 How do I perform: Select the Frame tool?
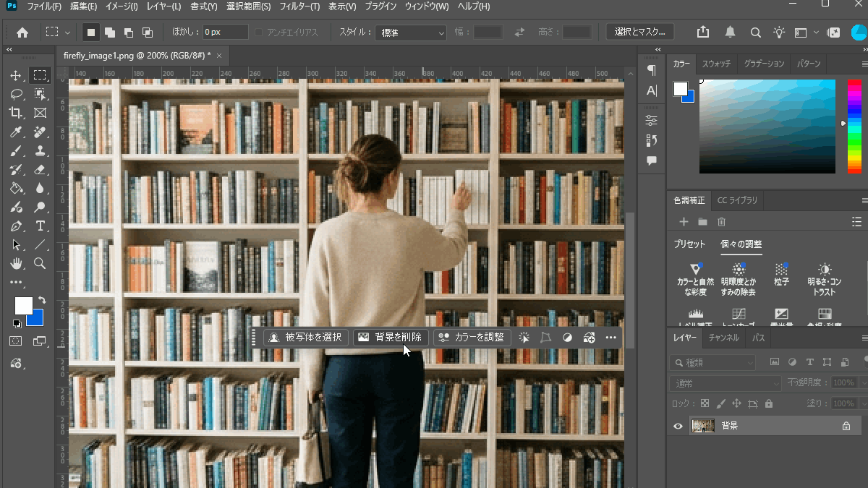40,113
